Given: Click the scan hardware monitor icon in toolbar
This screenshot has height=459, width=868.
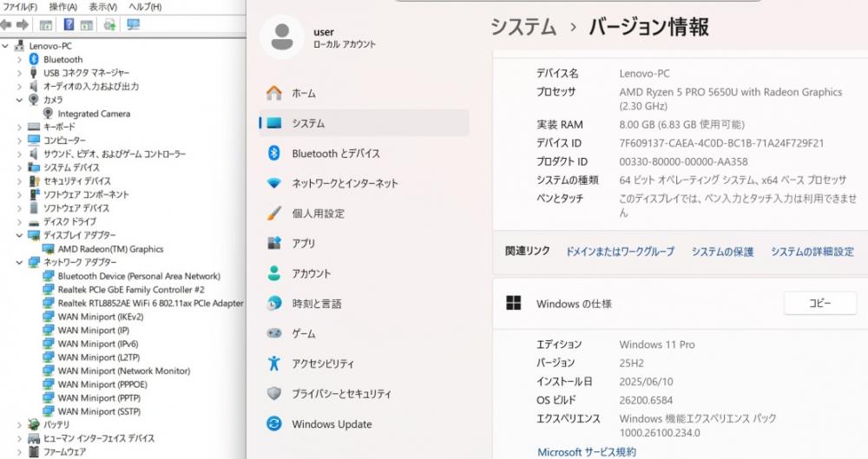Looking at the screenshot, I should click(x=134, y=24).
